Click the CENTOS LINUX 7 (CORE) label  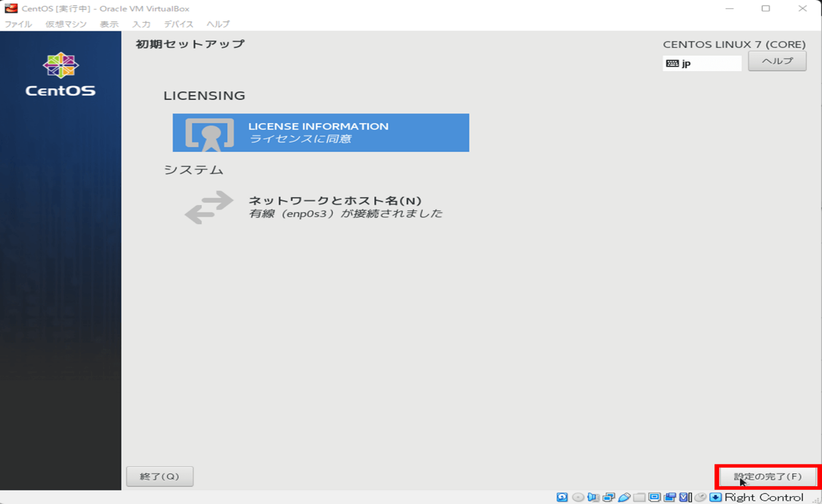pyautogui.click(x=734, y=44)
